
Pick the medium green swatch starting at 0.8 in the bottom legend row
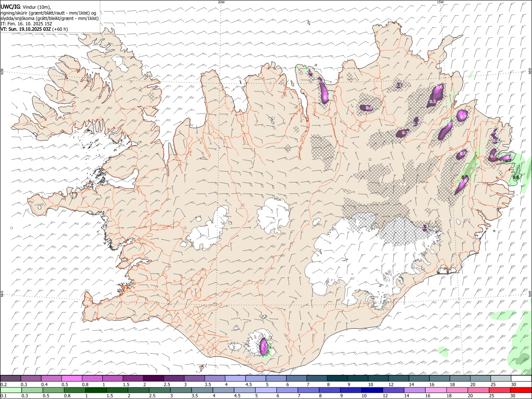pos(74,390)
